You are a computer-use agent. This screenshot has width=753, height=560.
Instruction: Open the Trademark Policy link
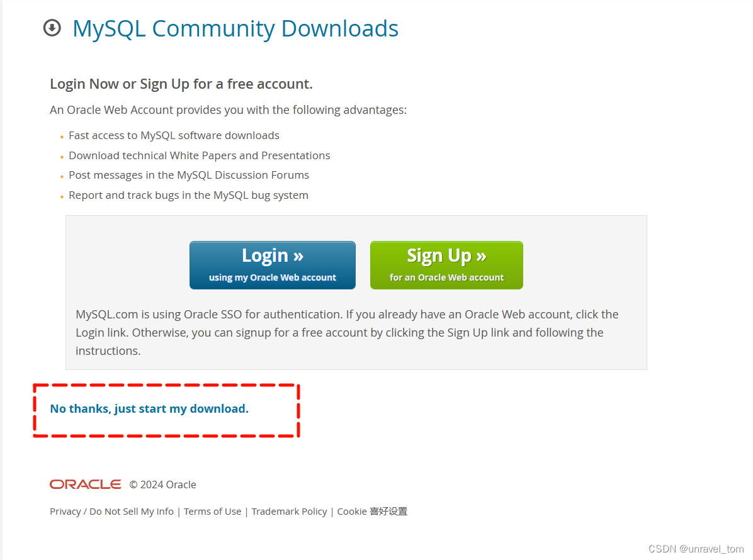pos(289,512)
